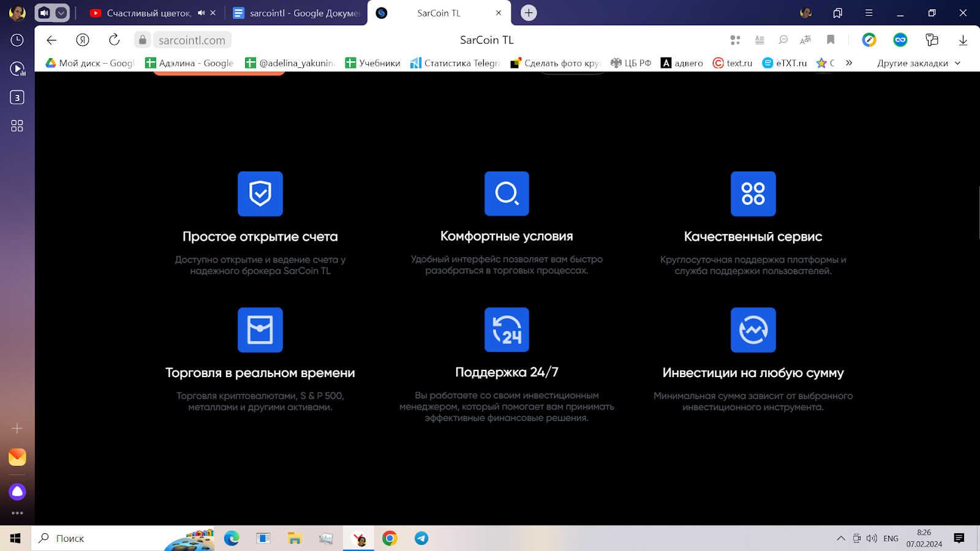Open Yandex home via the Я button
This screenshot has width=980, height=551.
tap(83, 40)
